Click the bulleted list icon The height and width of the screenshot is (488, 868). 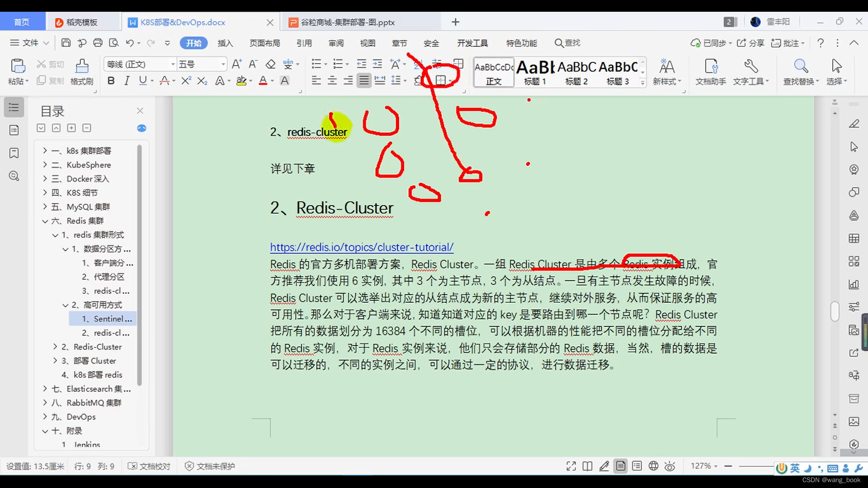click(316, 64)
